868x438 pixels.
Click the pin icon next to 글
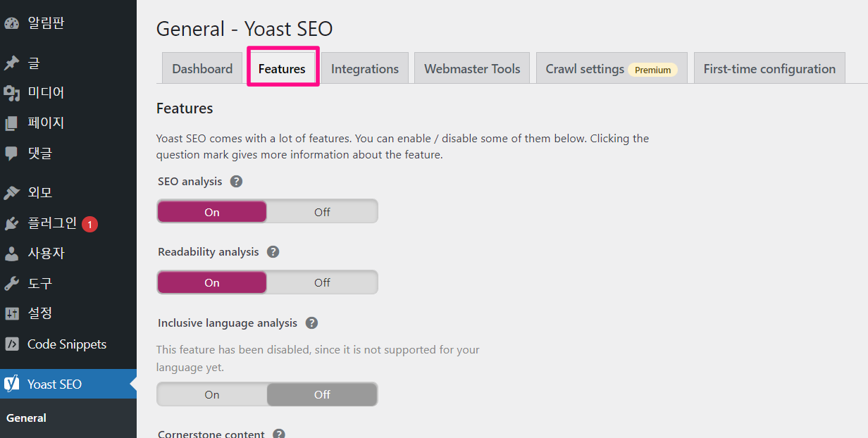click(11, 63)
